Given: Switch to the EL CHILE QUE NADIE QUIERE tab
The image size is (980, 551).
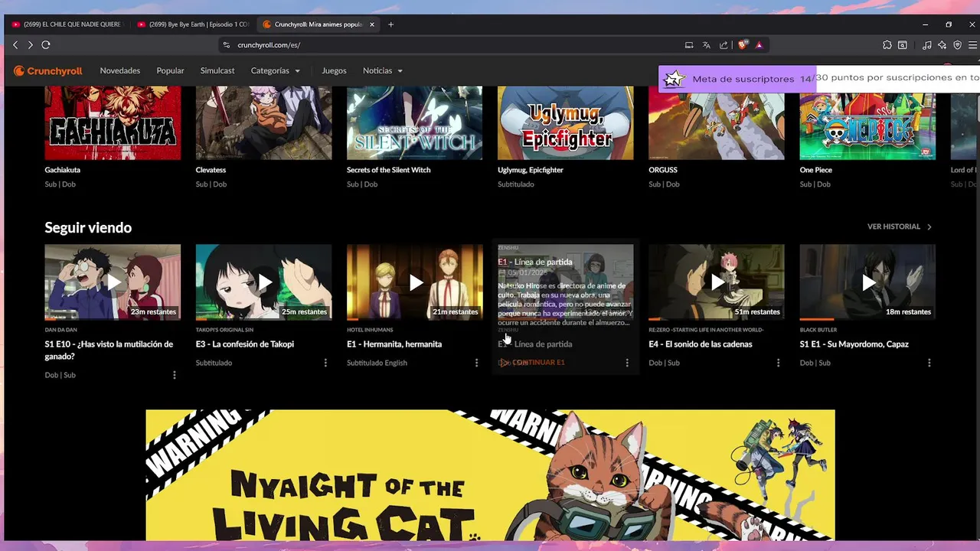Looking at the screenshot, I should click(67, 24).
